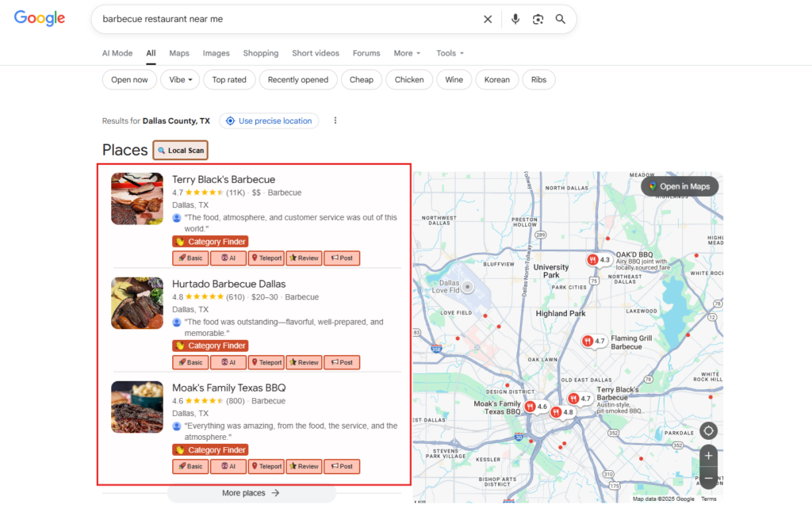The image size is (812, 516).
Task: Expand the Tools dropdown
Action: point(450,53)
